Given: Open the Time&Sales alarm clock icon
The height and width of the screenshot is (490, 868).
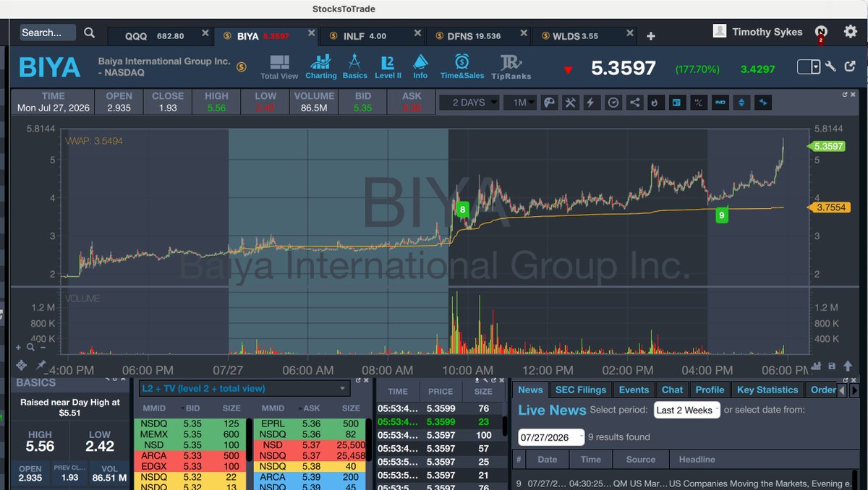Looking at the screenshot, I should point(461,66).
